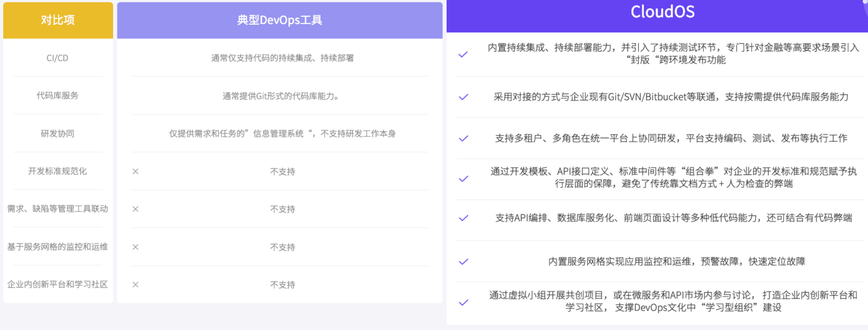Click the X icon in 需求、缺陷等管理工具联动 row
Image resolution: width=868 pixels, height=330 pixels.
click(x=135, y=209)
